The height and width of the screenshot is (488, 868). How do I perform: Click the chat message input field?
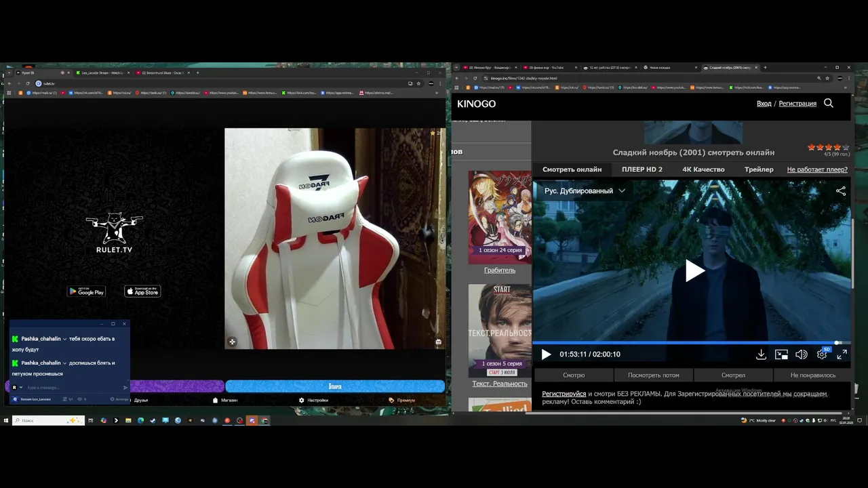point(73,388)
